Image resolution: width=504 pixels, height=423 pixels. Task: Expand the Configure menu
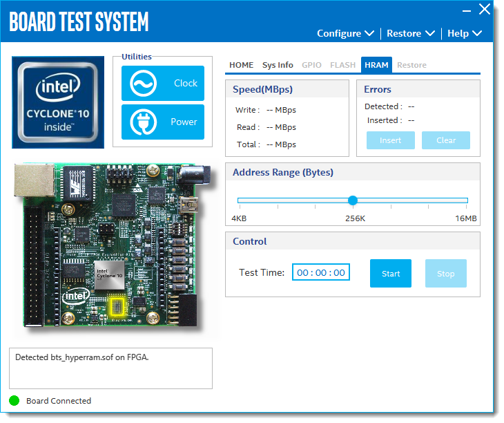[x=345, y=33]
